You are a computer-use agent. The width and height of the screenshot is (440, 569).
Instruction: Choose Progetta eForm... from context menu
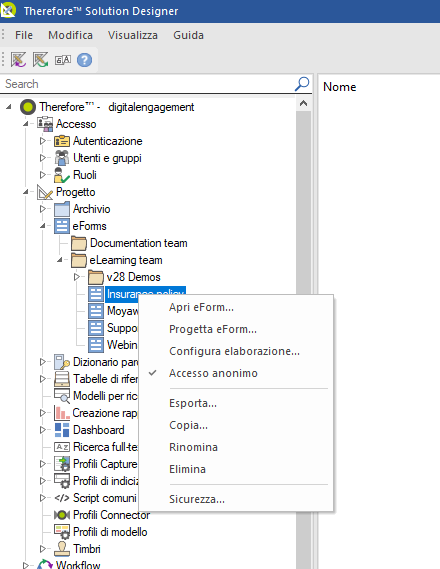point(213,329)
